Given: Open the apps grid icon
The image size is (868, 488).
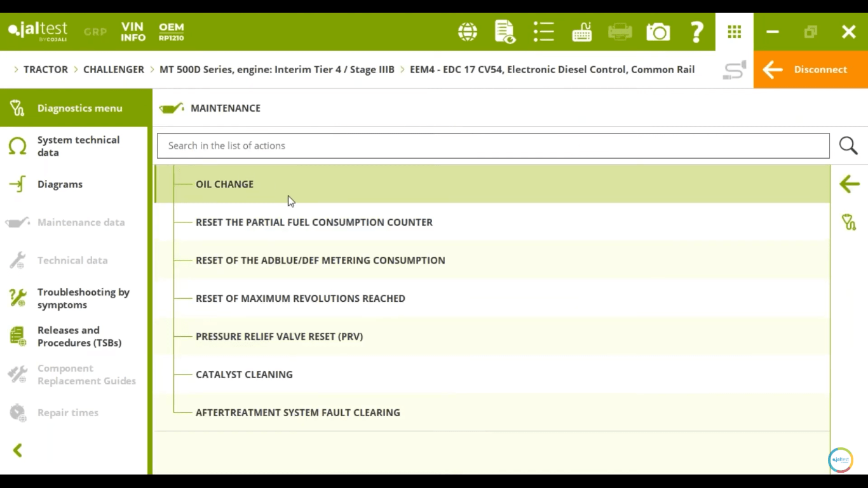Looking at the screenshot, I should click(735, 32).
